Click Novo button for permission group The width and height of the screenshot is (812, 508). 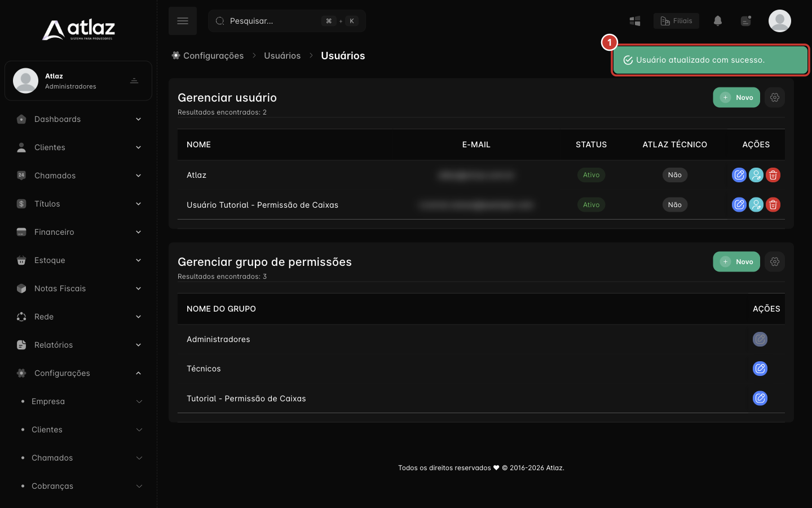[736, 261]
